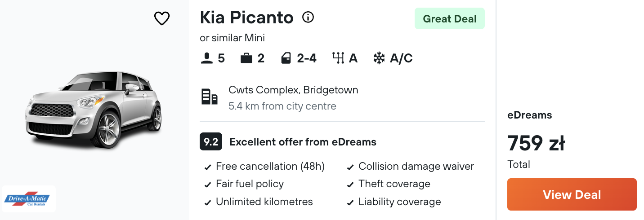This screenshot has height=220, width=644.
Task: Open the Kia Picanto title
Action: [x=246, y=18]
